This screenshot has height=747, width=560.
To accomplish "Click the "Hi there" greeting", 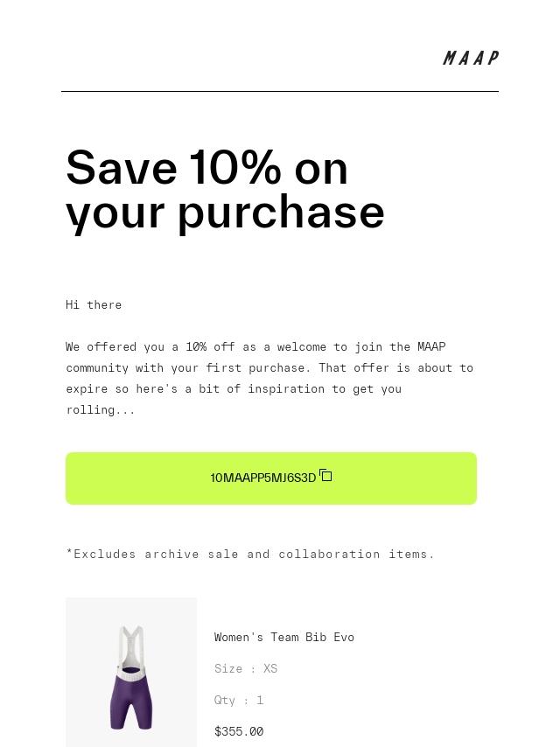I will (x=94, y=305).
